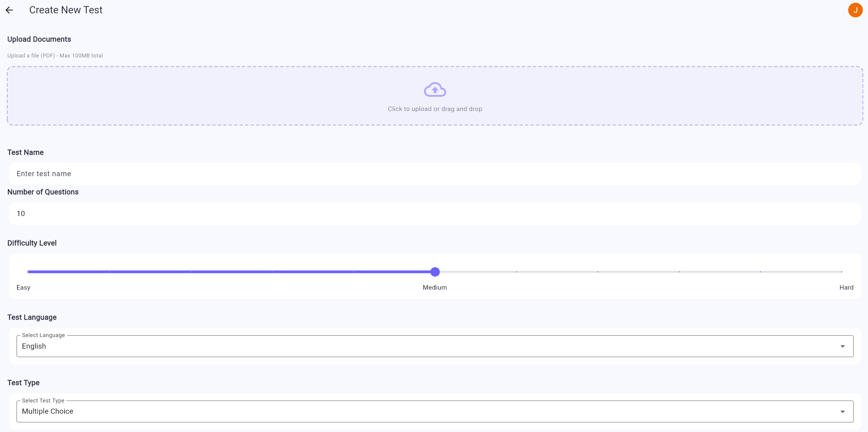Click the Hard label under the slider
Screen dimensions: 868x432
(x=846, y=287)
